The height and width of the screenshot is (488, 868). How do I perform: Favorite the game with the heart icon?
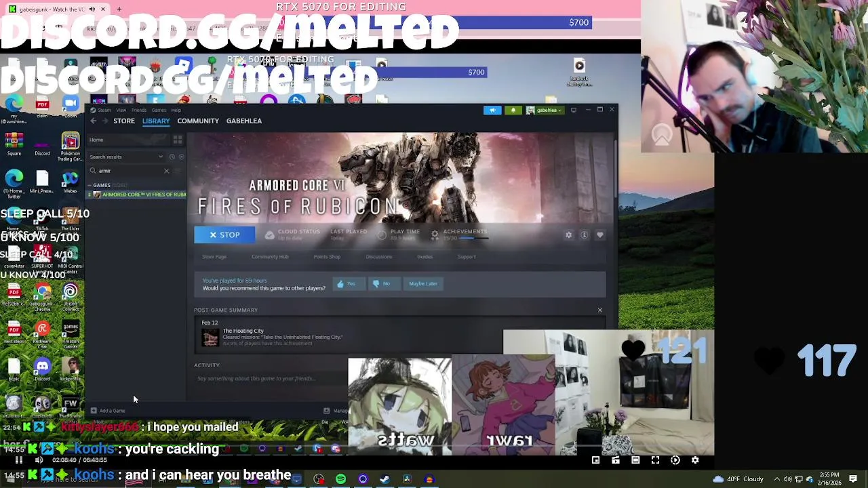[x=600, y=235]
